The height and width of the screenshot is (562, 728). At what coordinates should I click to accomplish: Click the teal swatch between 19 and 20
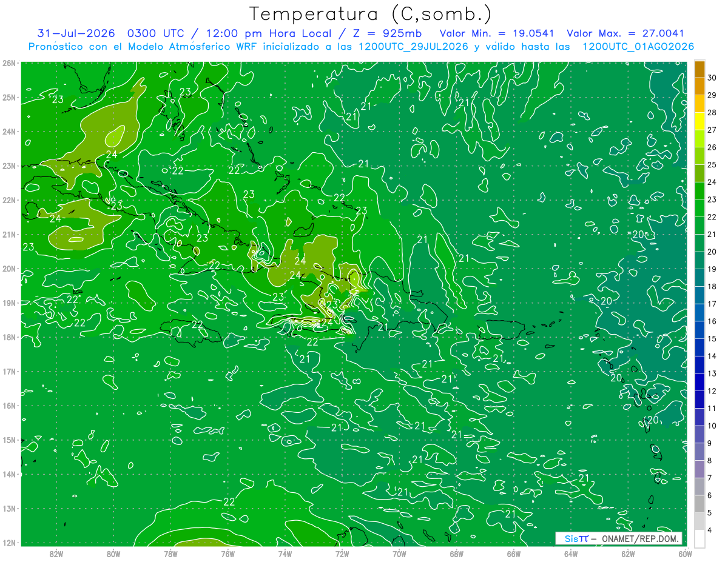699,260
